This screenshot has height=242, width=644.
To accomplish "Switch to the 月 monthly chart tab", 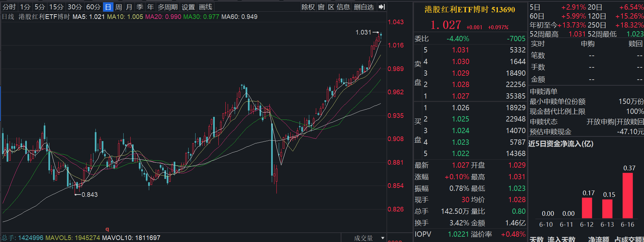I will [129, 7].
